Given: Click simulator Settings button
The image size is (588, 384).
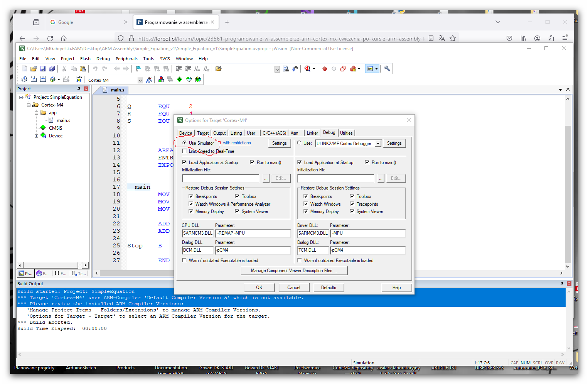Looking at the screenshot, I should (279, 143).
